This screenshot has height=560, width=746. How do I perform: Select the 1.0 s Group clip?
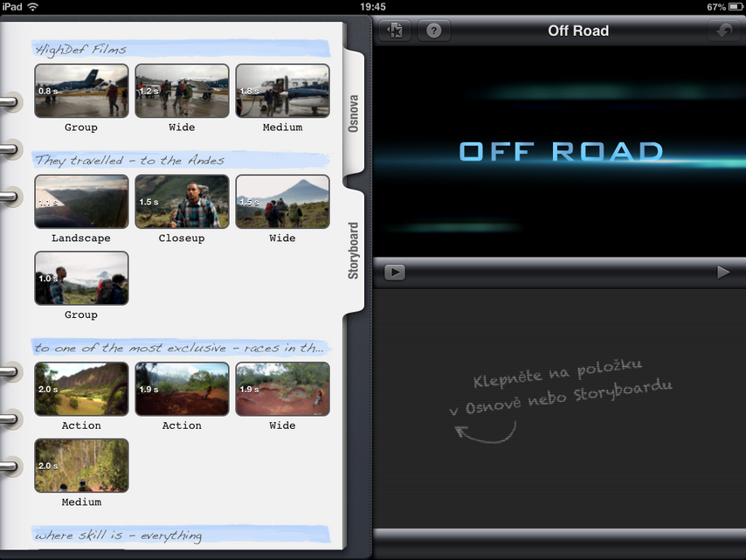pyautogui.click(x=81, y=279)
